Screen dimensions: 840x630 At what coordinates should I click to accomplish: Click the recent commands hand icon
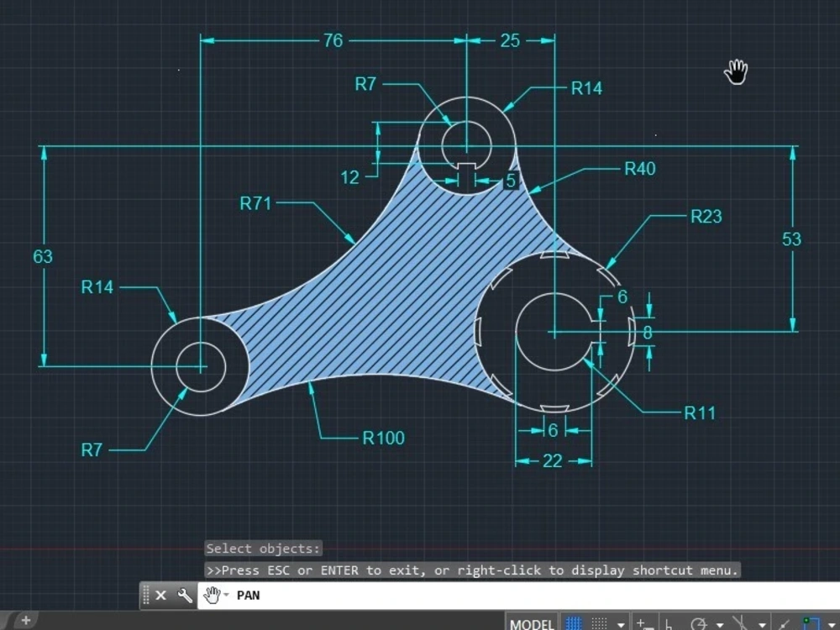(213, 595)
